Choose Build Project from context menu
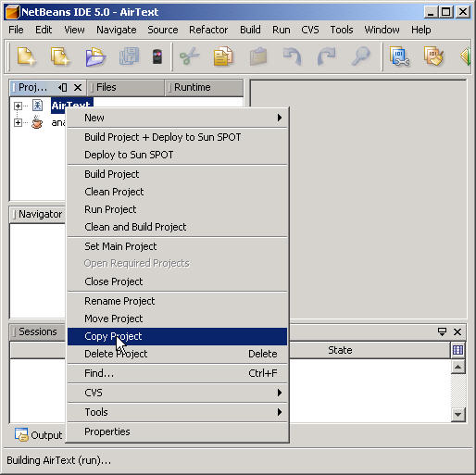The width and height of the screenshot is (476, 475). 178,174
